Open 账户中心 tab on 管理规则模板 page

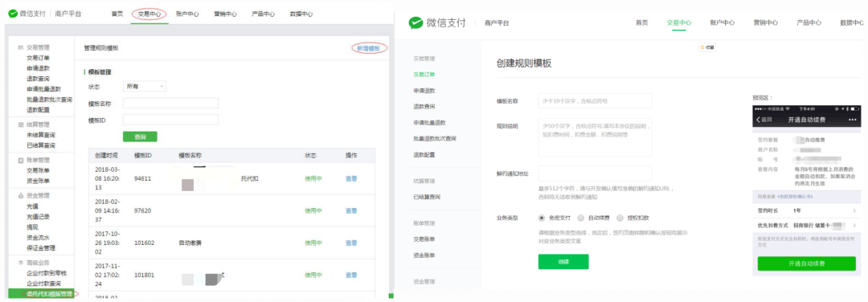[x=187, y=14]
